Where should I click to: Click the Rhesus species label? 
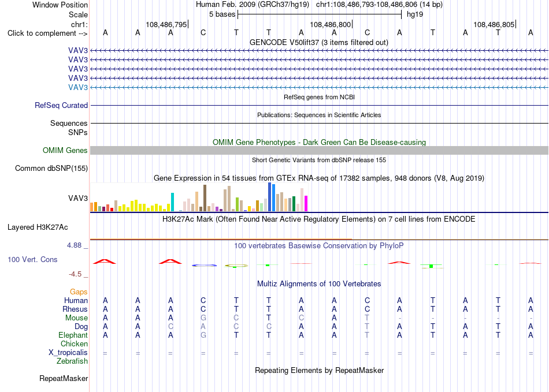pos(75,309)
